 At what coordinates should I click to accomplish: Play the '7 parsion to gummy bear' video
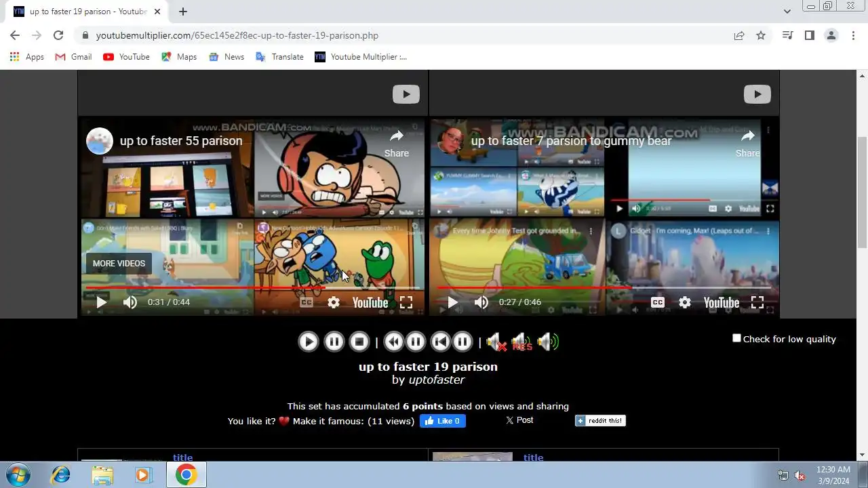452,302
